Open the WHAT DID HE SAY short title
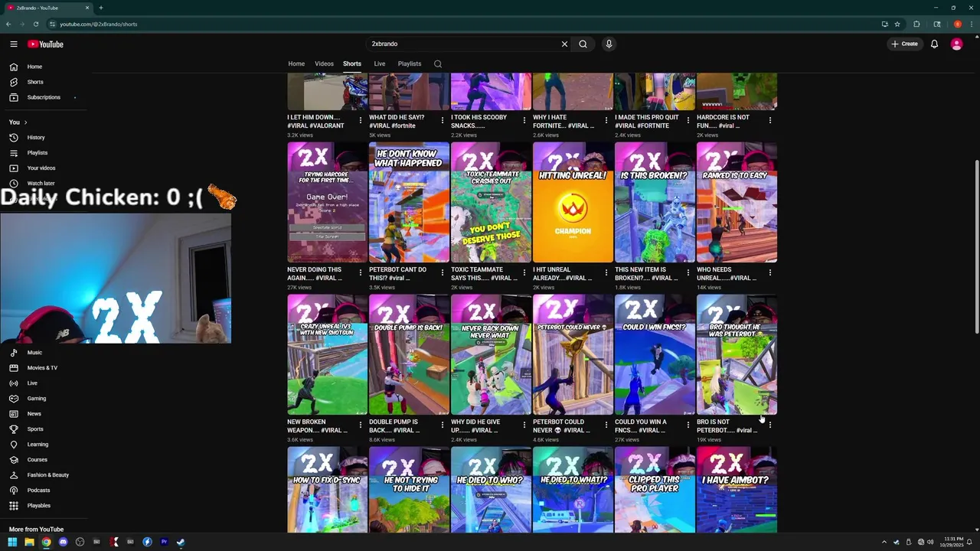Screen dimensions: 980x551 (x=397, y=122)
